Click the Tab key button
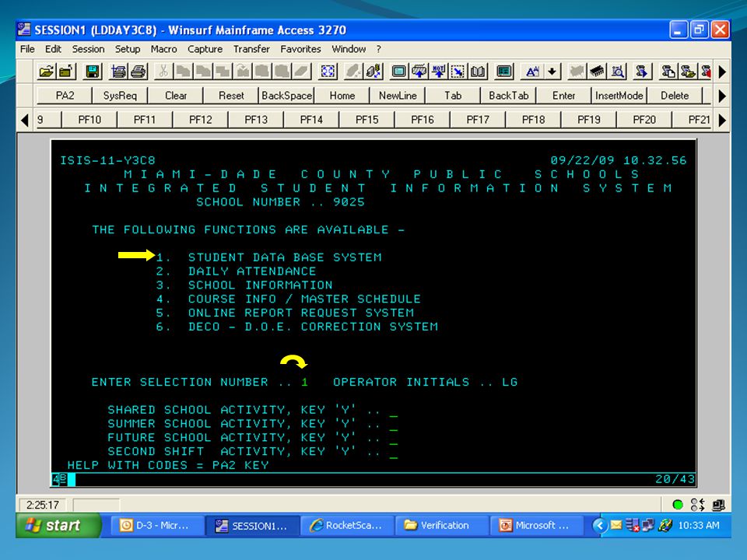 [x=453, y=96]
